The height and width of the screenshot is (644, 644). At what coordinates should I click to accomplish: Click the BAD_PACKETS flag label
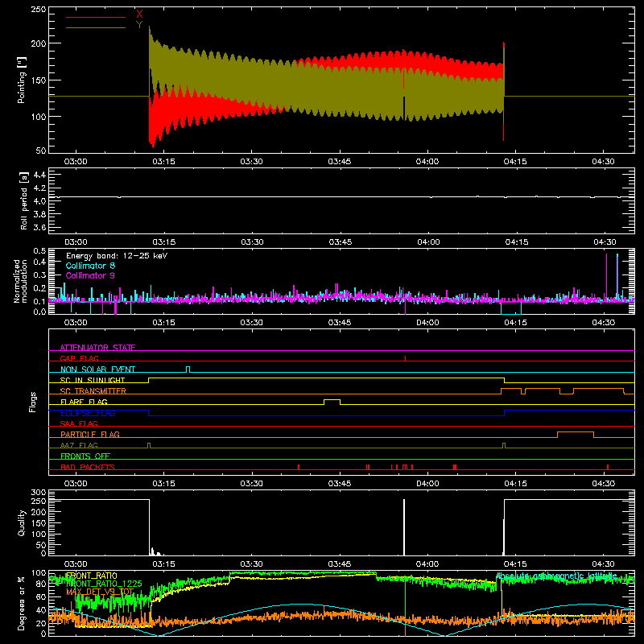click(x=88, y=467)
